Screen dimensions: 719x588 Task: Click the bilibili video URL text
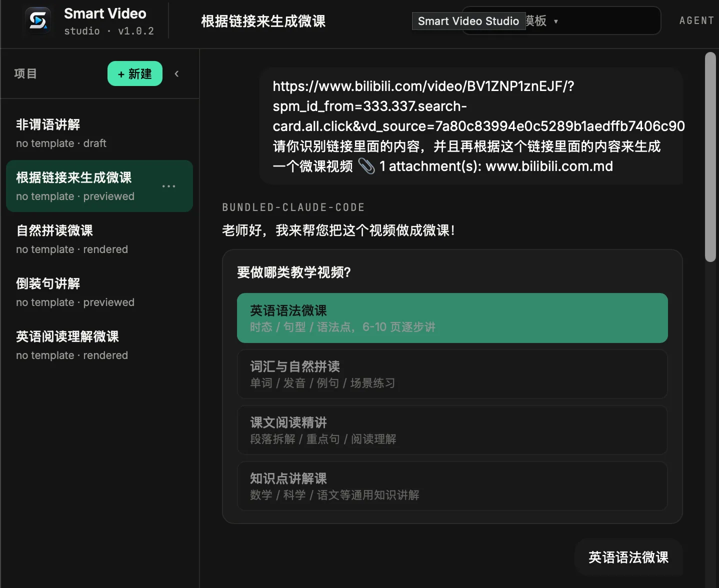point(478,106)
